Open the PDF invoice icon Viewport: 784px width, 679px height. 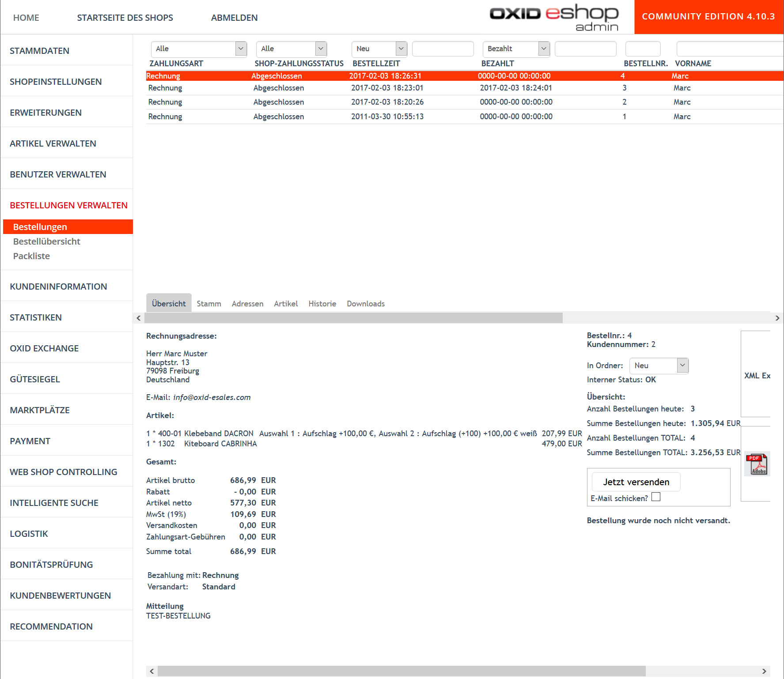[757, 464]
